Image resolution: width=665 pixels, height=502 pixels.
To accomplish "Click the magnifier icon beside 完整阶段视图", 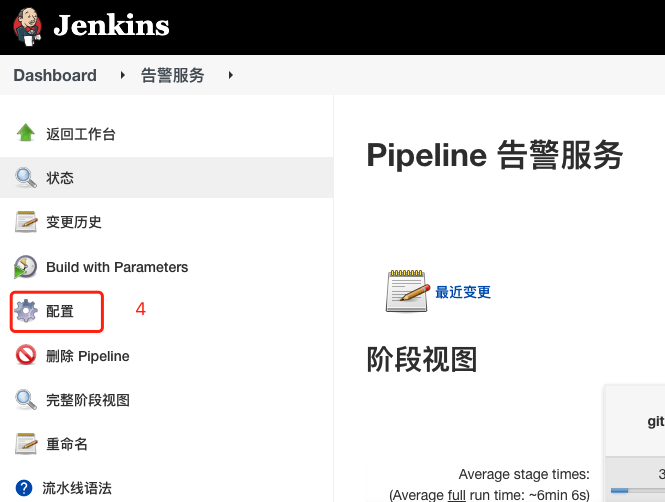I will coord(26,400).
